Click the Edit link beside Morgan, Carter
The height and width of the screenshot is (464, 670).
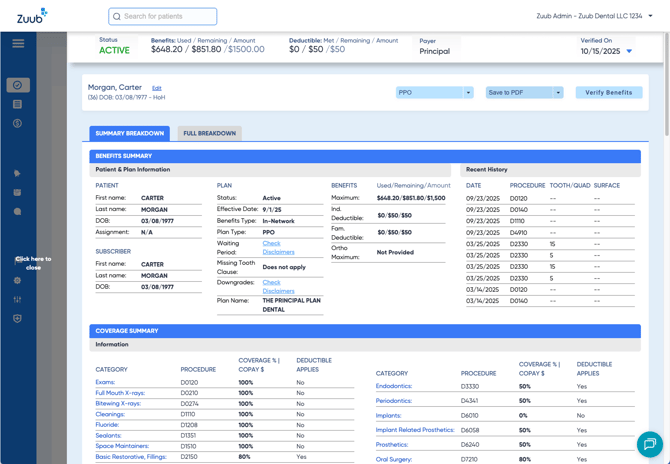tap(156, 89)
